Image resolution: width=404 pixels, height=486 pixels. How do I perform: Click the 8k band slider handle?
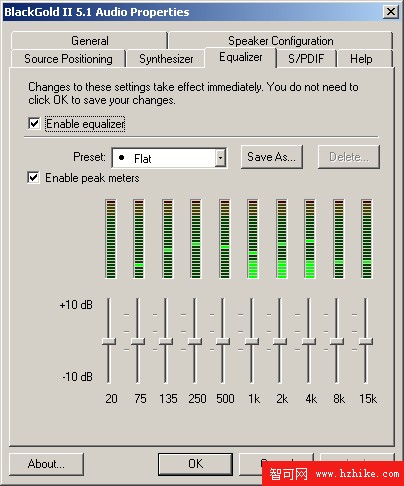(337, 341)
